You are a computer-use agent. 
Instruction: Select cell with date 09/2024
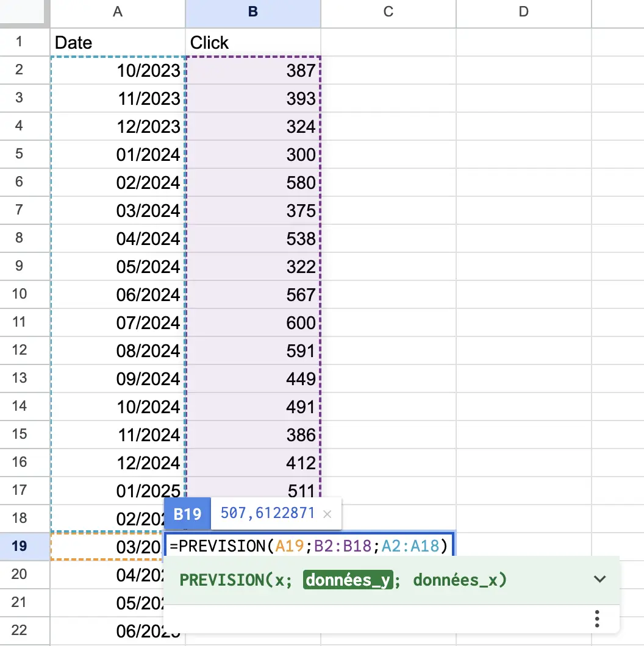pos(118,378)
